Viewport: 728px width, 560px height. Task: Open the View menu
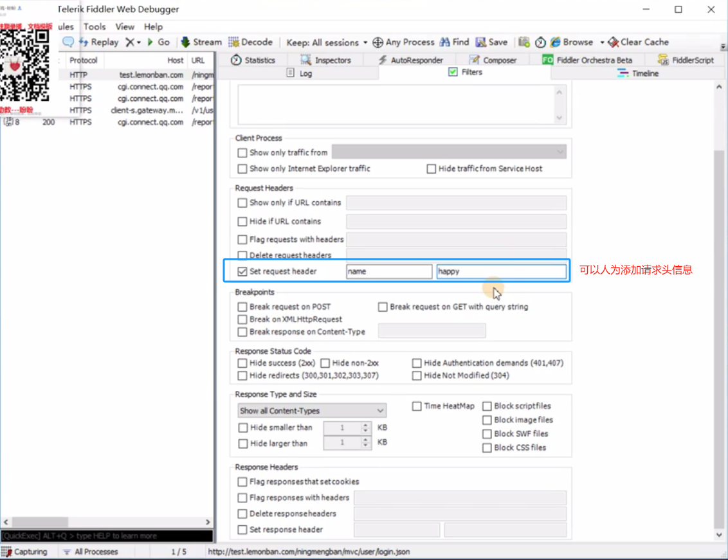(125, 26)
